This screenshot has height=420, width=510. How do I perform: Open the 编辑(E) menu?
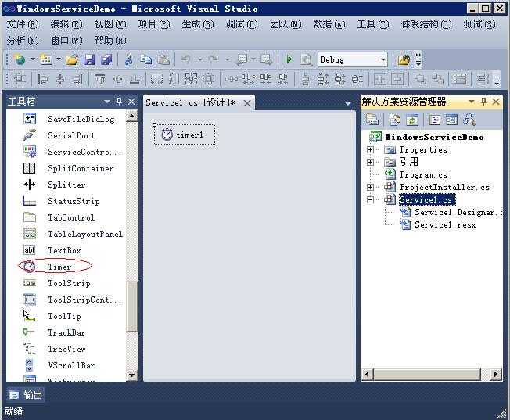pos(66,24)
